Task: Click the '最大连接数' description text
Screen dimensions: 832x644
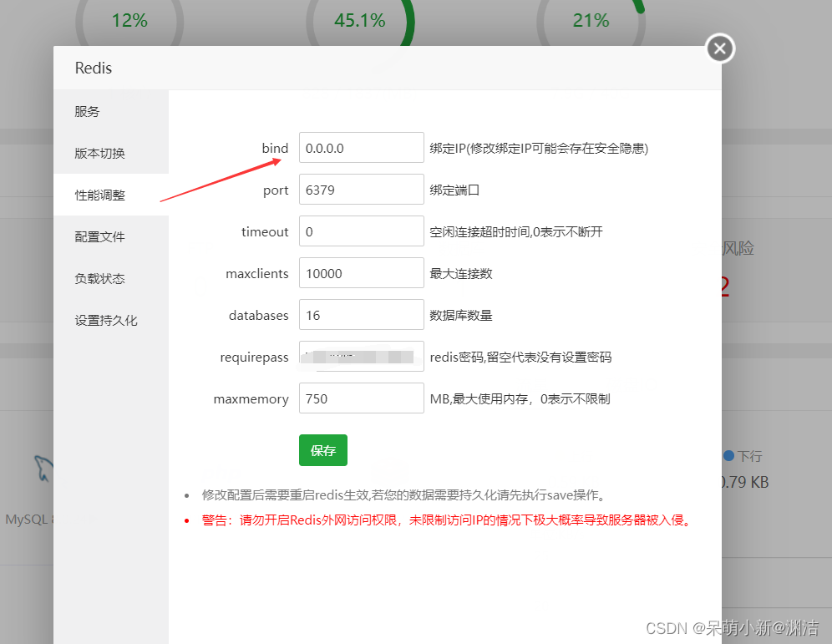Action: coord(461,274)
